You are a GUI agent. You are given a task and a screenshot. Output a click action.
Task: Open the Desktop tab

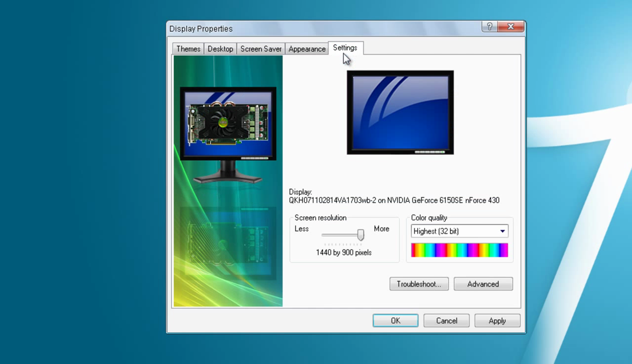(x=220, y=49)
